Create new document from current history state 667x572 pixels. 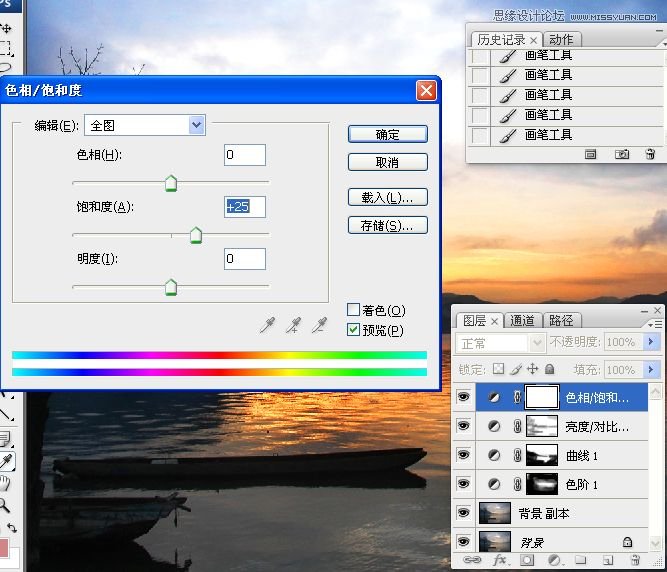pos(590,154)
